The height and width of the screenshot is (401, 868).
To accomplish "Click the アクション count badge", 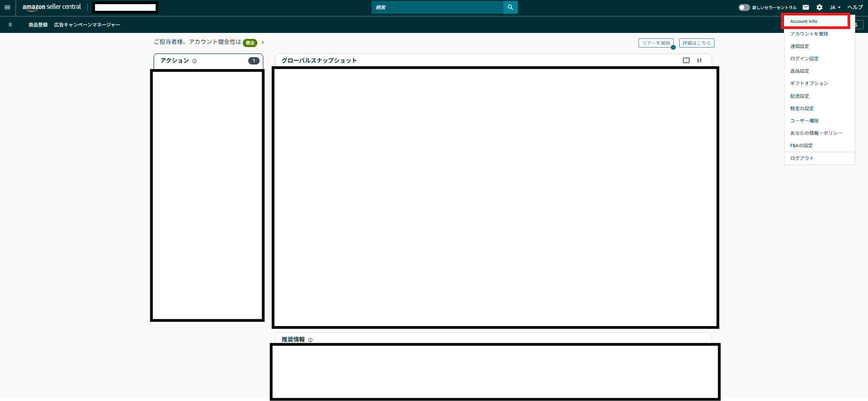I will tap(254, 61).
